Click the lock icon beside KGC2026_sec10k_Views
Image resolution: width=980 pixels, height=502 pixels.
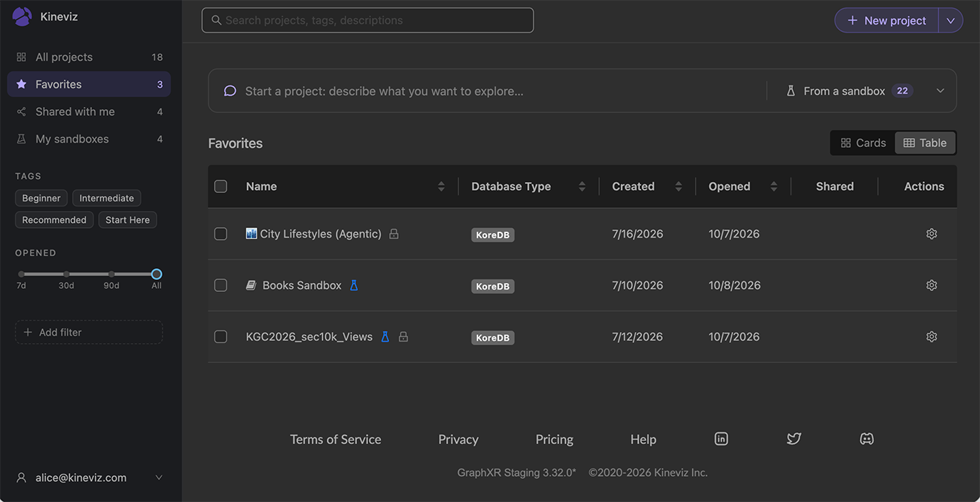403,336
